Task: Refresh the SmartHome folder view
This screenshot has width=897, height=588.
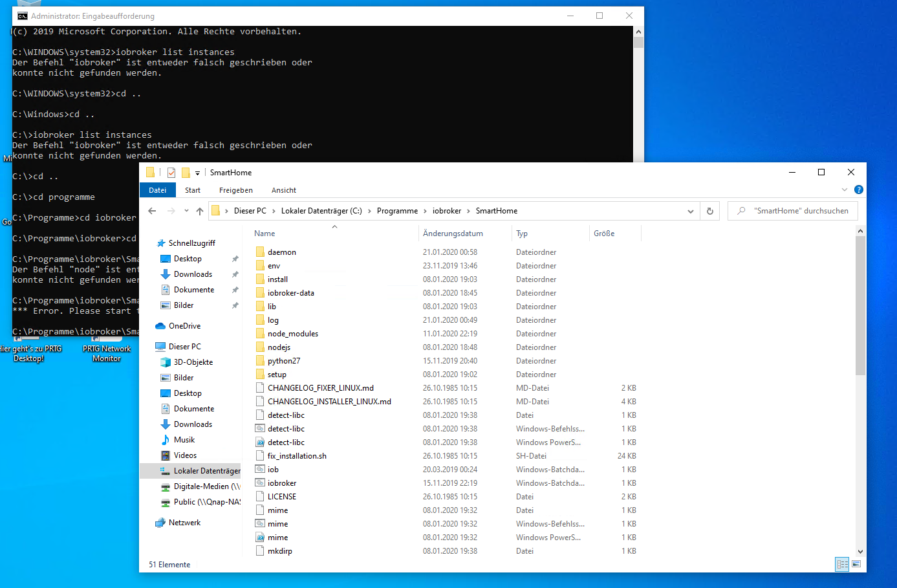Action: pyautogui.click(x=709, y=211)
